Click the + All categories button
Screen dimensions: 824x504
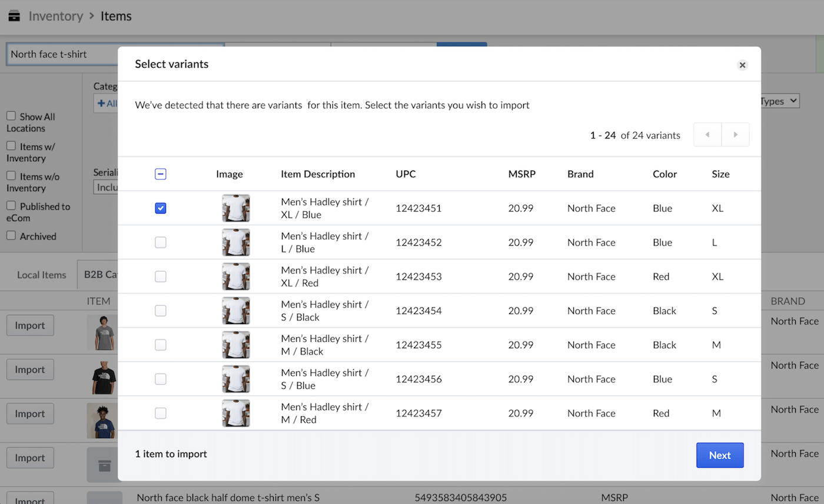coord(106,104)
